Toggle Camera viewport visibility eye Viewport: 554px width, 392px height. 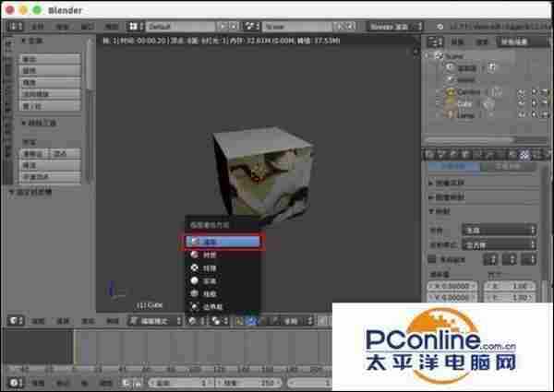coord(522,92)
